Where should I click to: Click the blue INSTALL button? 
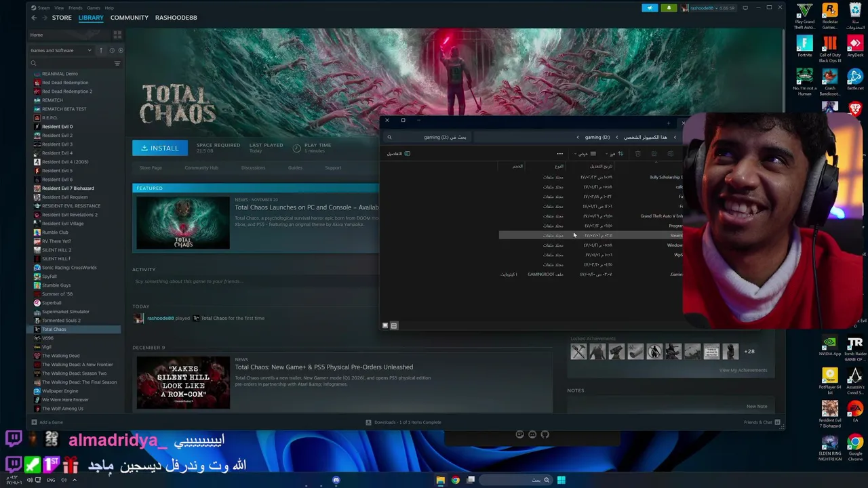(x=159, y=148)
